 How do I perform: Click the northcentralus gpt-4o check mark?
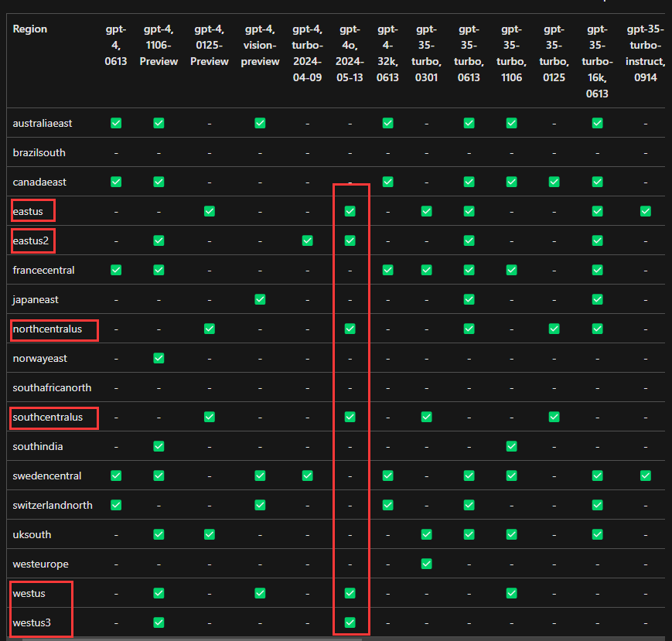coord(350,329)
